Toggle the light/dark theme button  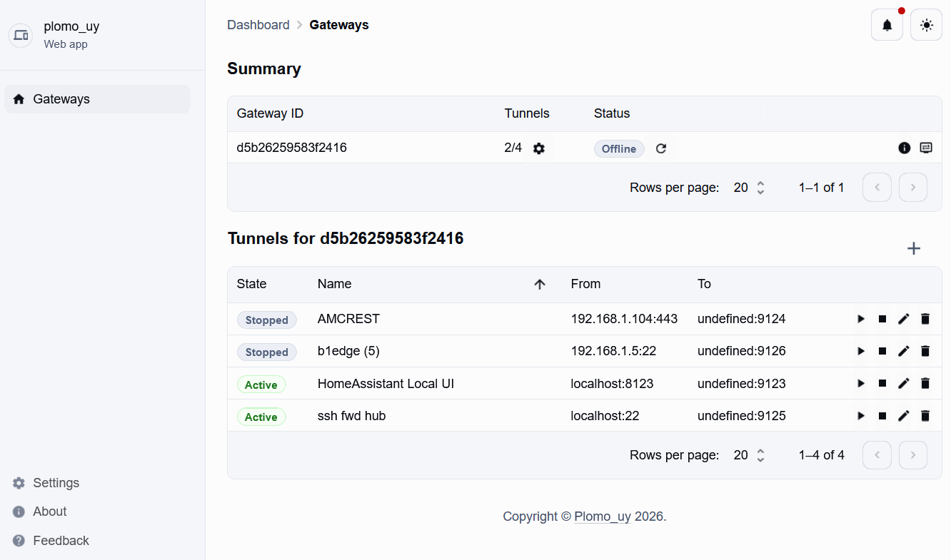(926, 26)
